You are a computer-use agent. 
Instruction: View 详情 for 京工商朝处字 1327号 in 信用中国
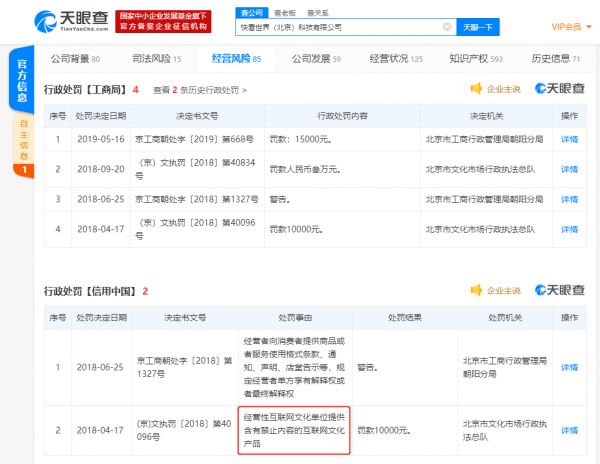pyautogui.click(x=570, y=367)
